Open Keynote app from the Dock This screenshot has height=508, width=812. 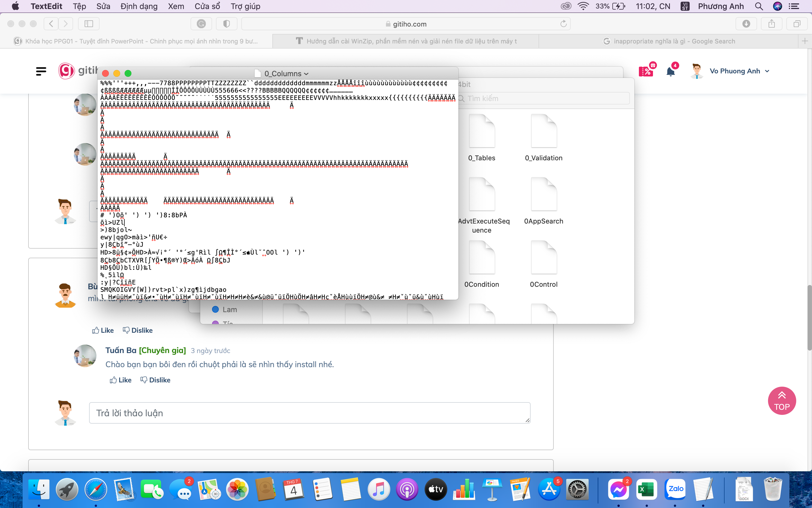pos(492,489)
